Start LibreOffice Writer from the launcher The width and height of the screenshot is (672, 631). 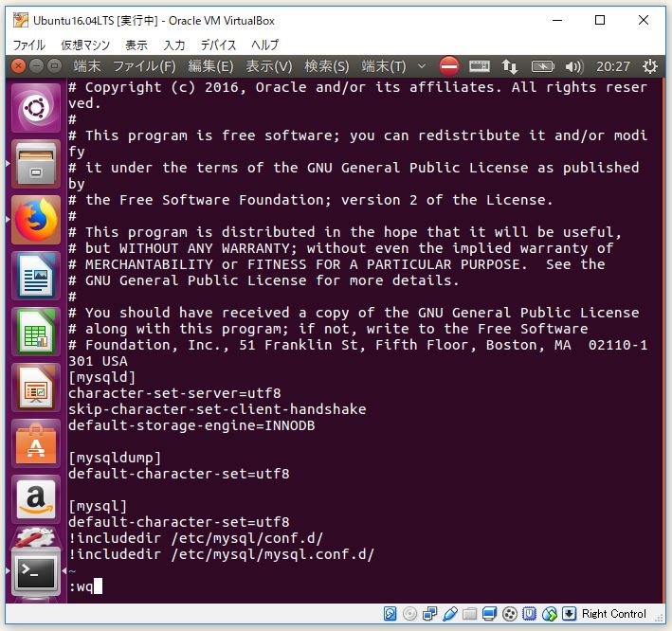[x=36, y=276]
